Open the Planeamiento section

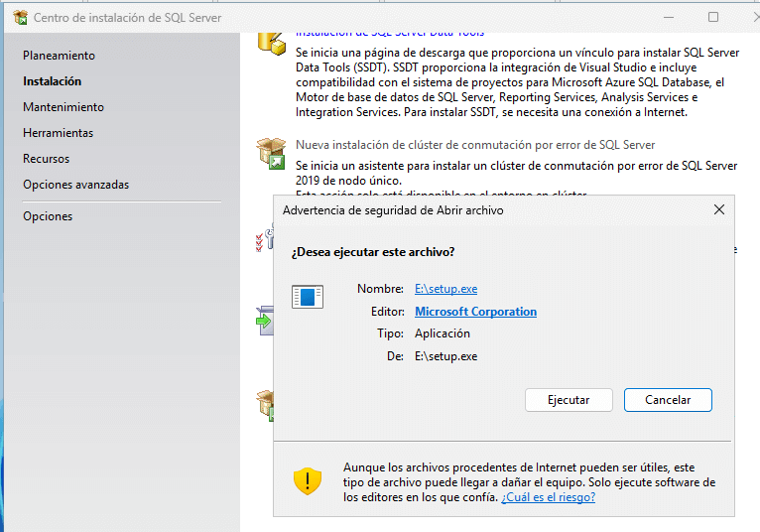[59, 56]
